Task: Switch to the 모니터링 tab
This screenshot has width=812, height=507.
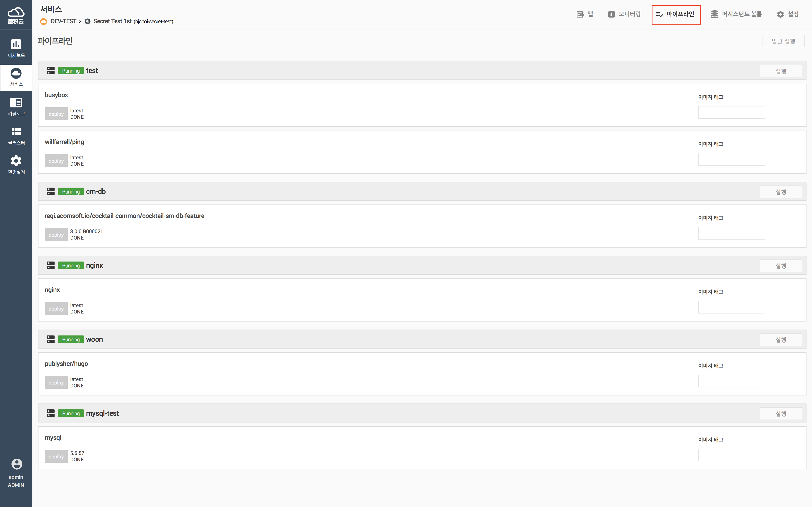Action: point(624,14)
